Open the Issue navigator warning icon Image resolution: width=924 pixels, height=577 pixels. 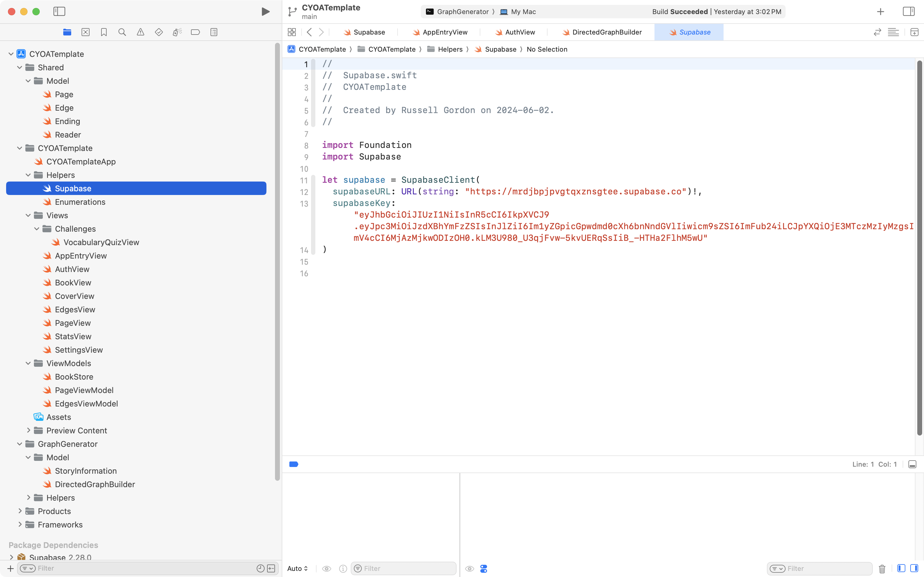[140, 32]
